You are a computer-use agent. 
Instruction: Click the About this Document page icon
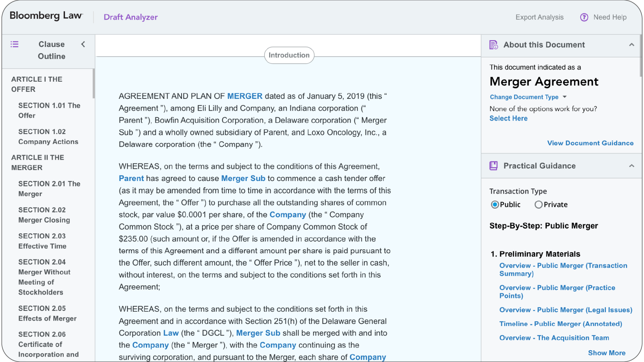(493, 44)
